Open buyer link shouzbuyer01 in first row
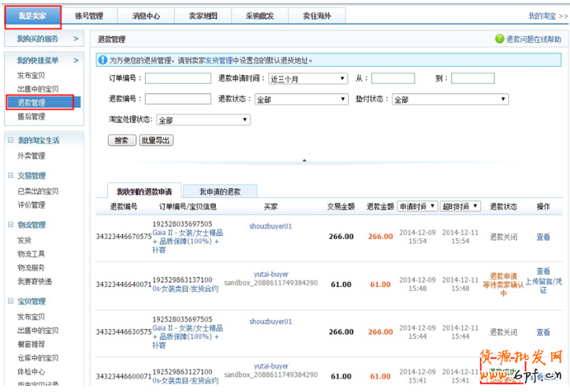570x392 pixels. click(x=270, y=226)
